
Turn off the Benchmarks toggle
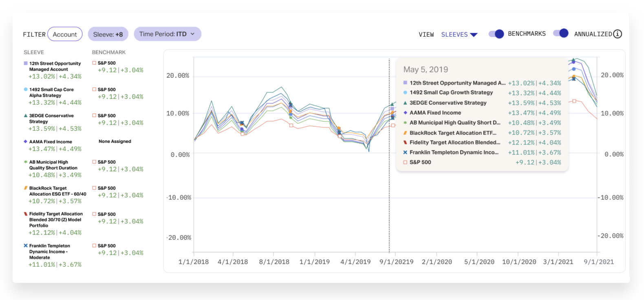click(496, 34)
